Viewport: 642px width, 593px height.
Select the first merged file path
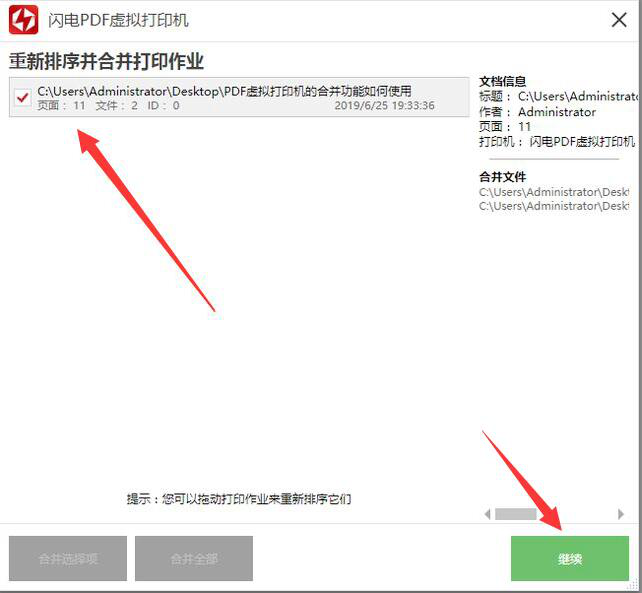(x=554, y=192)
